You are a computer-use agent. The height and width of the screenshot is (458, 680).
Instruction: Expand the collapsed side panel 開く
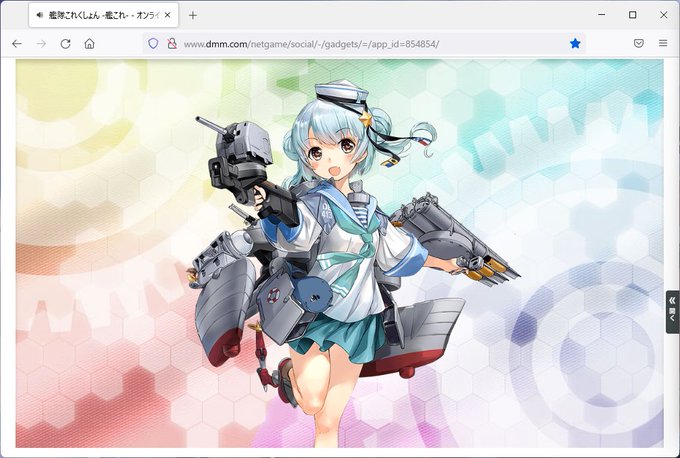(673, 312)
